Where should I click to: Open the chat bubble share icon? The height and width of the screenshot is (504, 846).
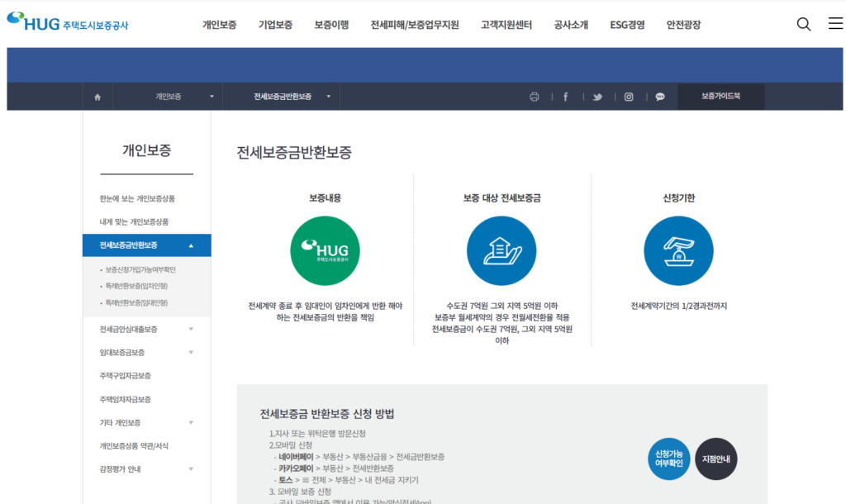tap(660, 97)
